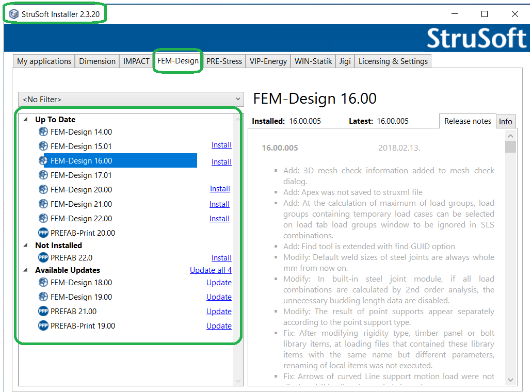This screenshot has width=532, height=392.
Task: Click the FEM-Design 16.00 globe icon
Action: [43, 160]
